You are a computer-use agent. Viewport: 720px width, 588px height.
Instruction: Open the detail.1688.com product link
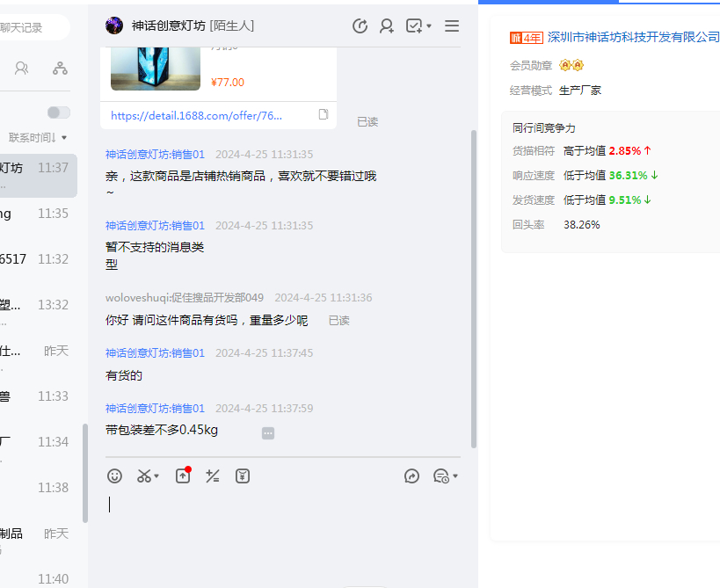(x=197, y=115)
